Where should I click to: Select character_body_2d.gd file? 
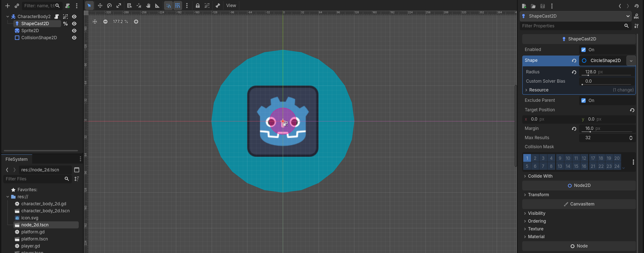[44, 204]
